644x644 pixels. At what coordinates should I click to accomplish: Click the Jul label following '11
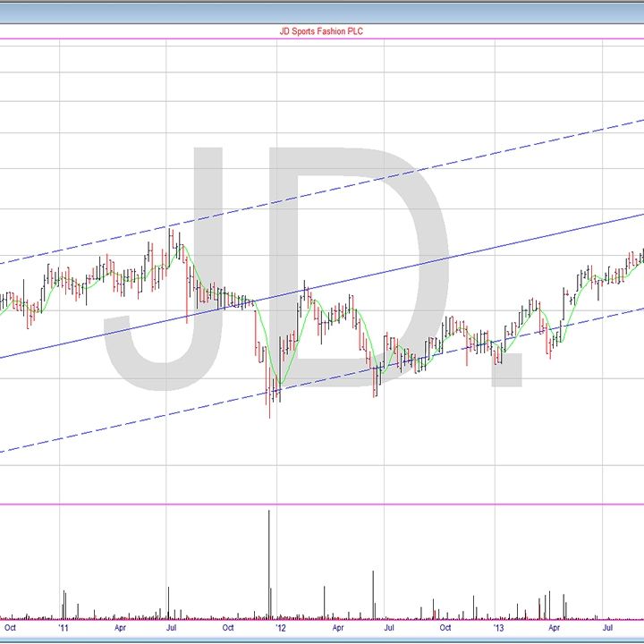click(x=173, y=629)
